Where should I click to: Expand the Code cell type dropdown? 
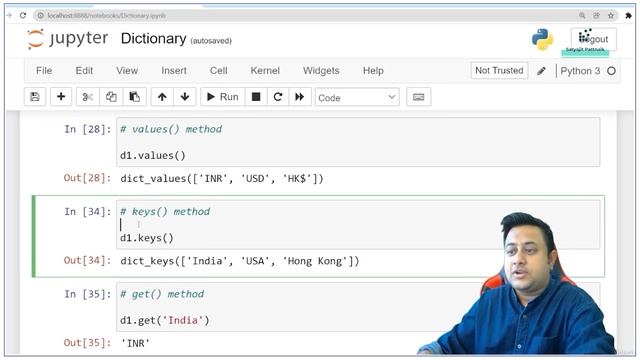pos(357,97)
